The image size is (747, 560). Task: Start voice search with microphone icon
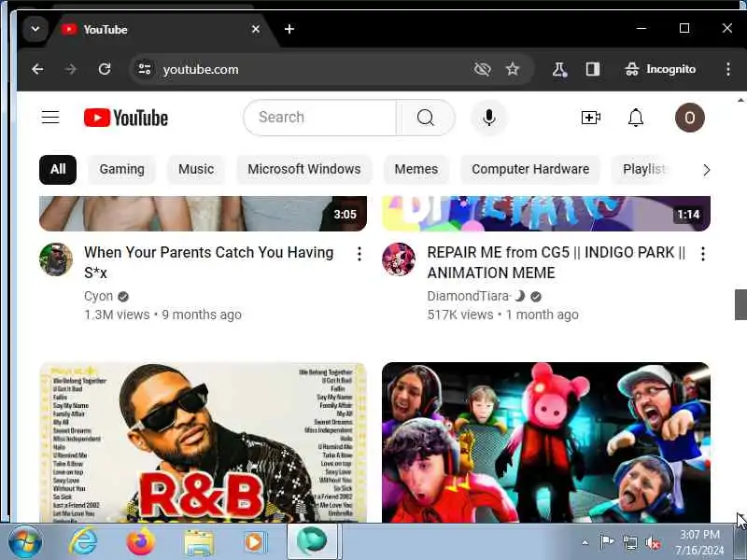[x=488, y=118]
